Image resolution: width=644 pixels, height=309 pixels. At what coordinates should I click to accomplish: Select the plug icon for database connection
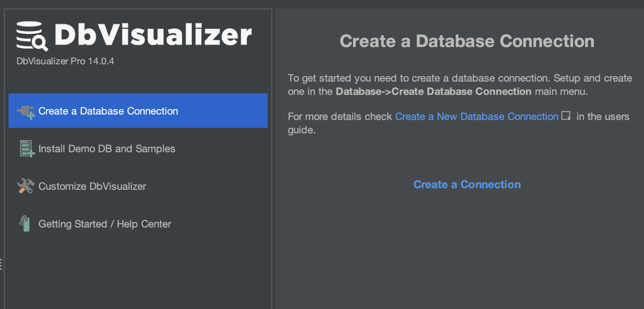[25, 111]
